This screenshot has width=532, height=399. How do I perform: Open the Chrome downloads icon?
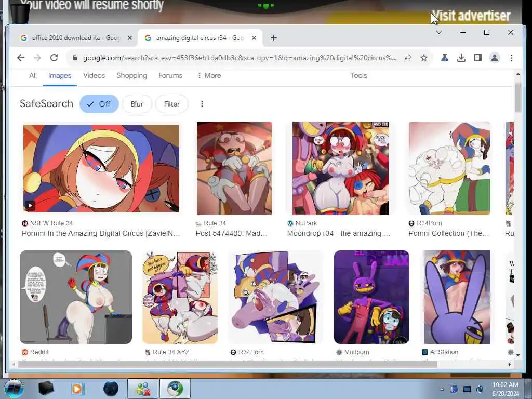tap(461, 58)
